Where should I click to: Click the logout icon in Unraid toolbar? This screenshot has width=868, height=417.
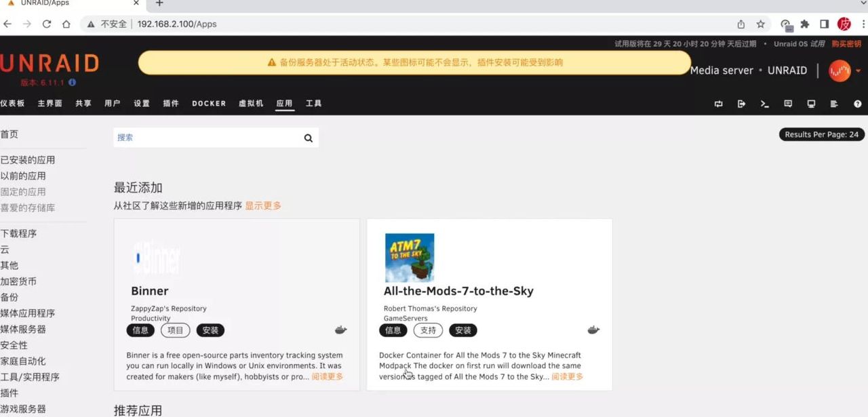click(742, 104)
